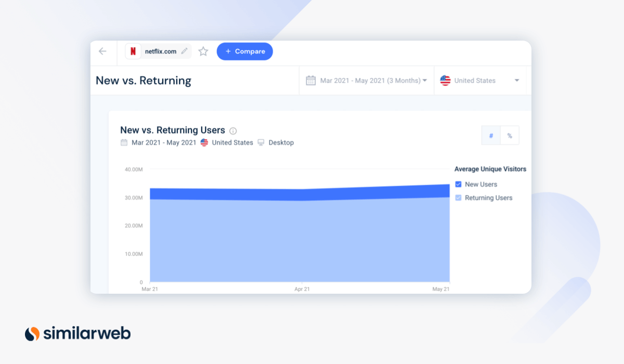Screen dimensions: 624x364
Task: Open the info tooltip beside New vs. Returning Users
Action: (x=232, y=131)
